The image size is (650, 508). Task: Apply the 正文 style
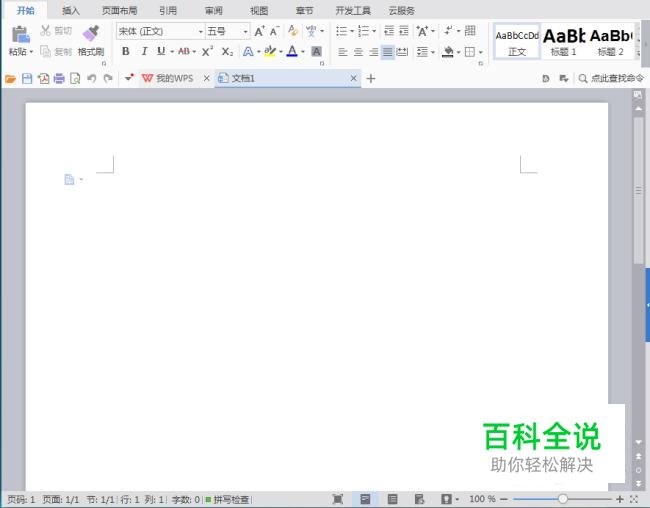pos(517,42)
